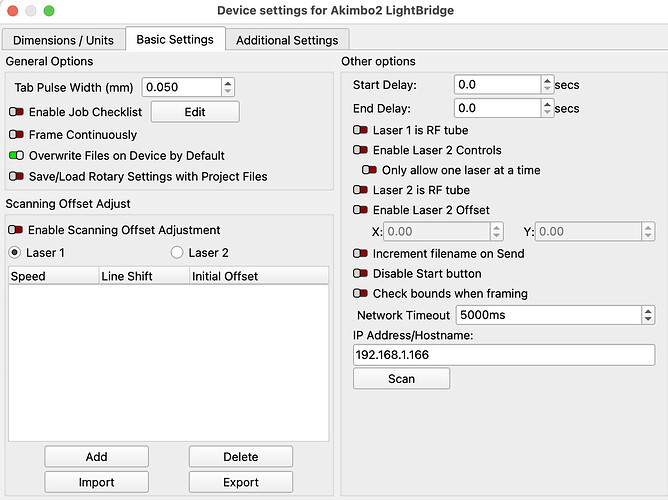Click Add under the offset table
Screen dimensions: 668x500
tap(96, 457)
